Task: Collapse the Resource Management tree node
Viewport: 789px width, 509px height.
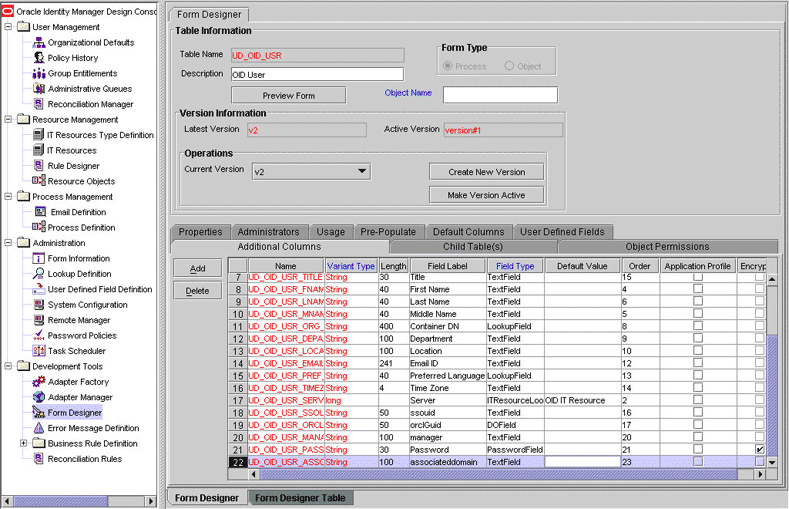Action: click(x=8, y=119)
